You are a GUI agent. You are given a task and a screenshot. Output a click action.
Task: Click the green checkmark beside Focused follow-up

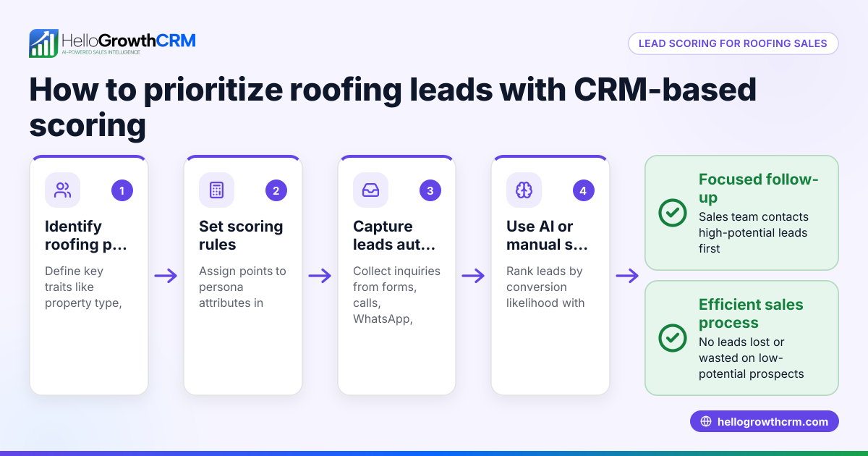[x=673, y=213]
